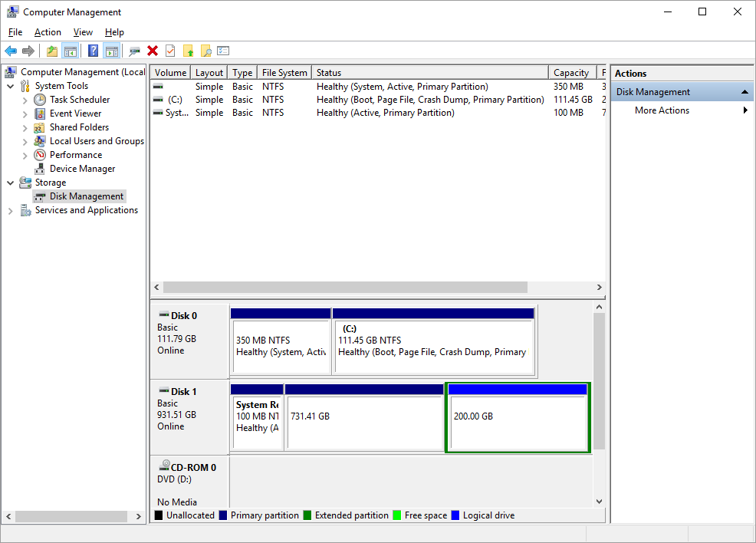Viewport: 756px width, 543px height.
Task: Click the Storage icon in tree
Action: (25, 183)
